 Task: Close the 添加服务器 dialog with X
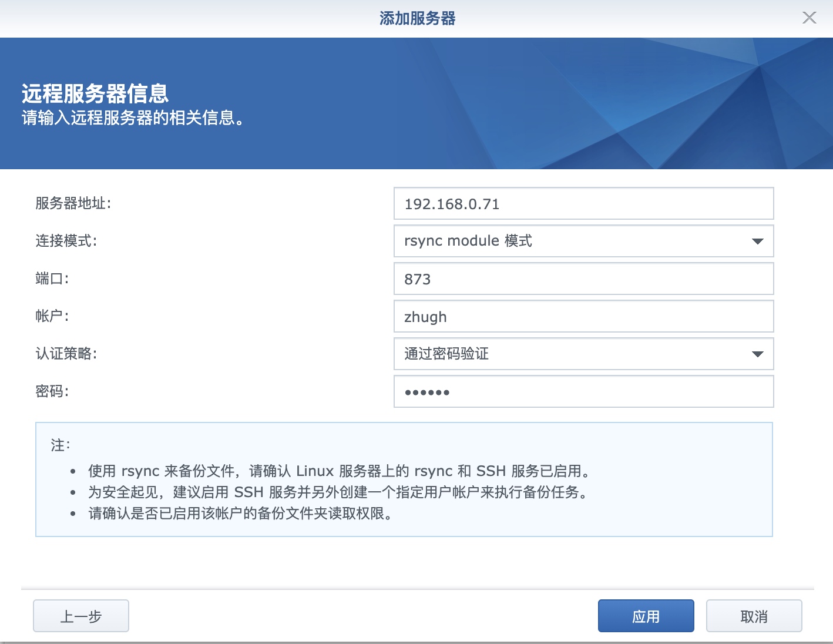(x=810, y=18)
